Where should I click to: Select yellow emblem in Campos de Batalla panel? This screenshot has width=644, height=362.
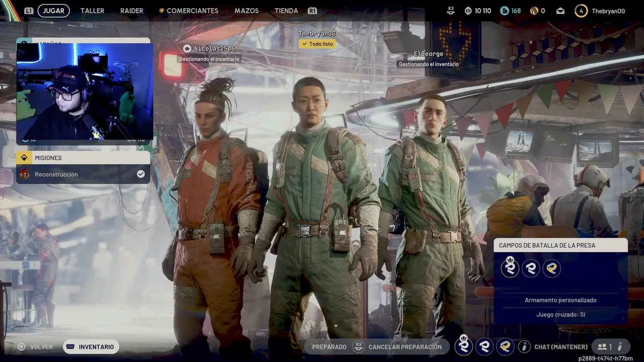(x=552, y=268)
